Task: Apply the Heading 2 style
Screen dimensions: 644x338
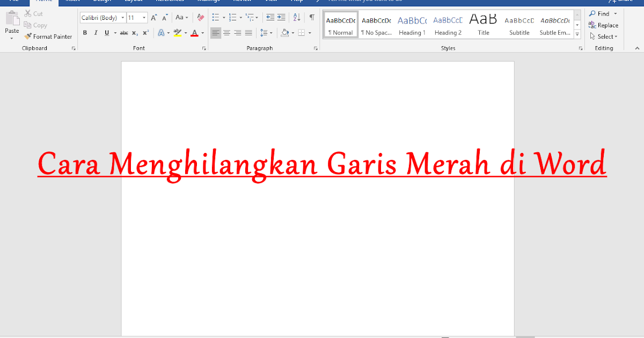Action: [x=448, y=25]
